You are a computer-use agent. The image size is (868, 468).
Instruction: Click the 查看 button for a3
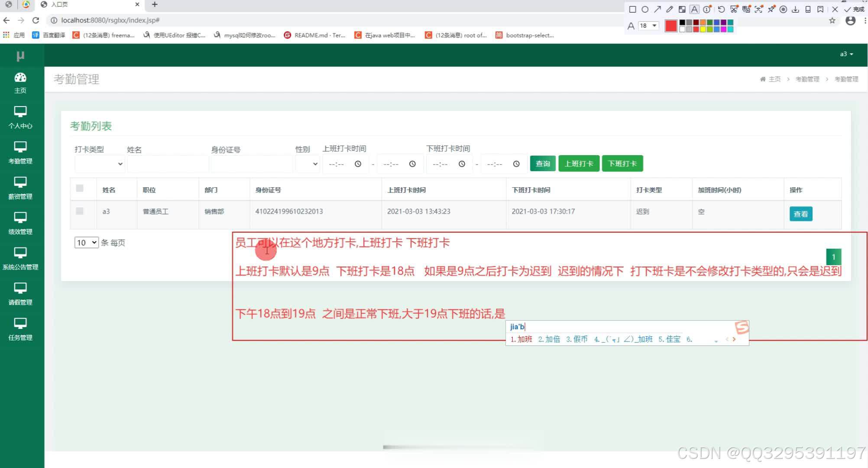(x=801, y=214)
